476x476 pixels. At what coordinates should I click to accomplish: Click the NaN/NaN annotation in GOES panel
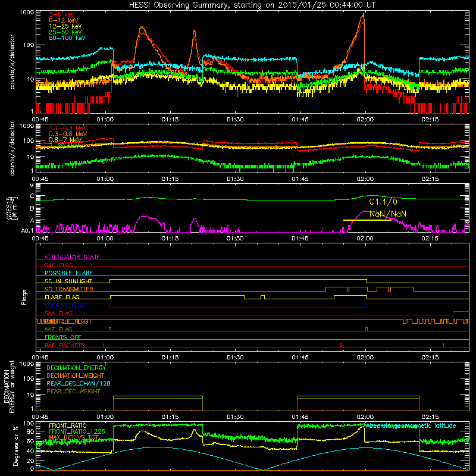pos(388,214)
